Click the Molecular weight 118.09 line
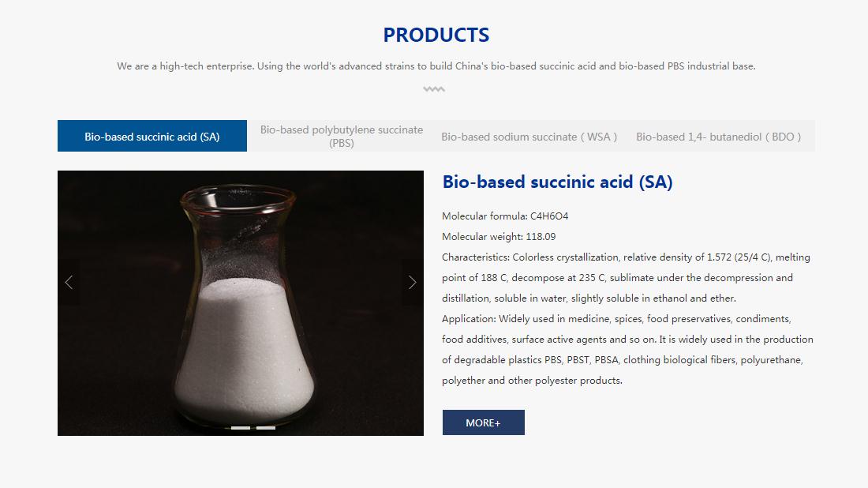 click(499, 237)
